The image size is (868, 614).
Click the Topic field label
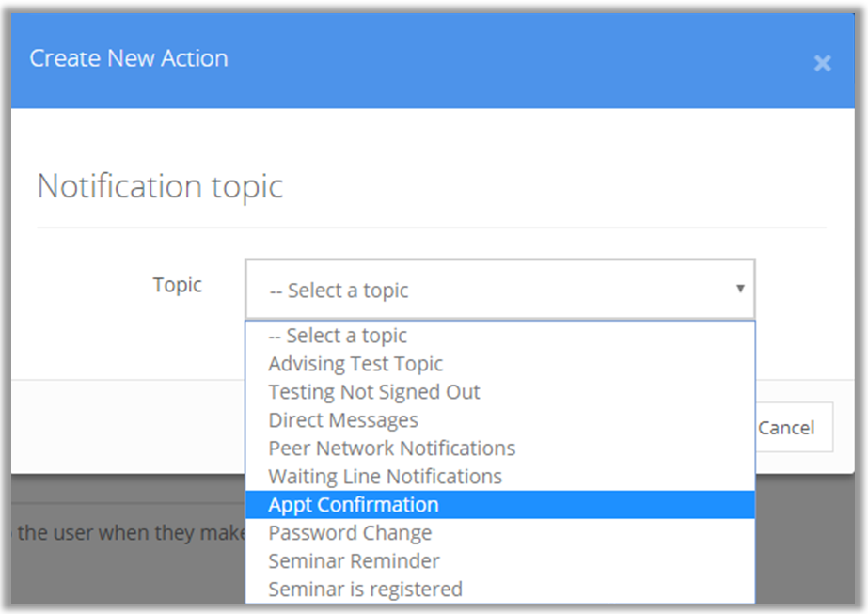tap(177, 284)
